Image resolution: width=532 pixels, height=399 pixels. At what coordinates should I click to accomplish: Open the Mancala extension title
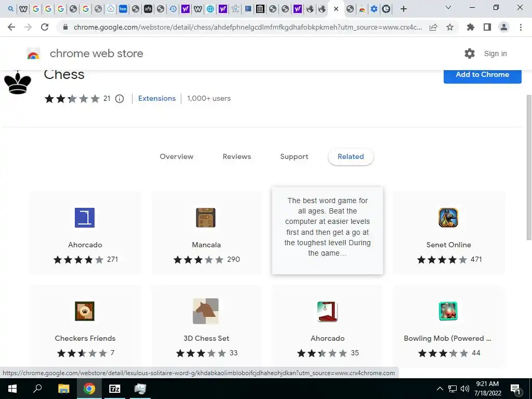[x=206, y=245]
